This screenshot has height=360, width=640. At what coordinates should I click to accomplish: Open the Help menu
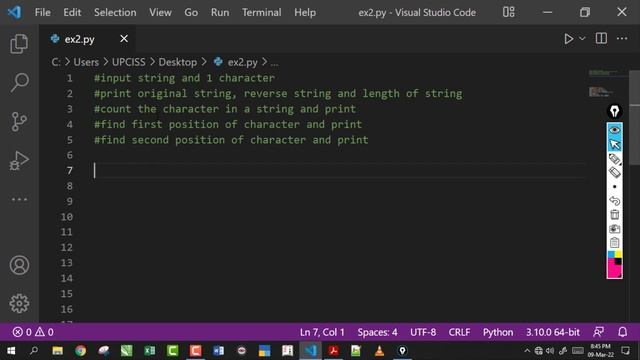[305, 13]
